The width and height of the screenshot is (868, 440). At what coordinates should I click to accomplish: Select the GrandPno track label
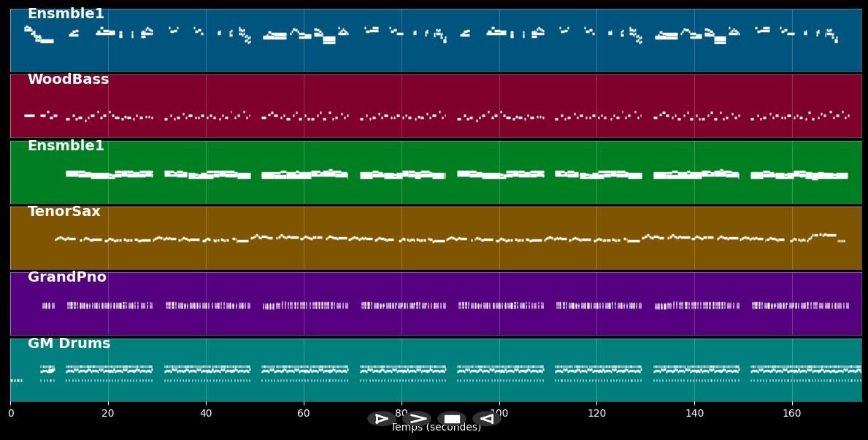point(66,277)
